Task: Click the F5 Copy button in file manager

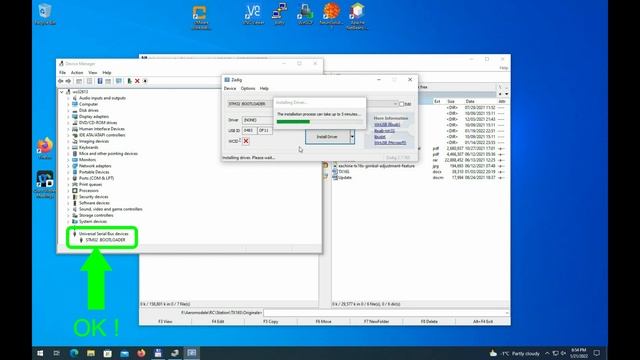Action: [x=271, y=322]
